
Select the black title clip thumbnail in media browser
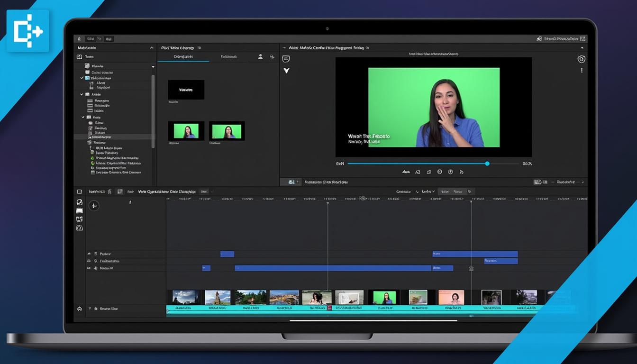[x=186, y=90]
